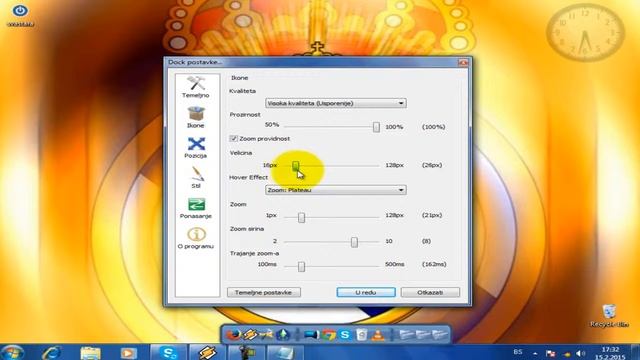The width and height of the screenshot is (640, 360).
Task: Click the Prozirnost slider handle
Action: click(376, 127)
